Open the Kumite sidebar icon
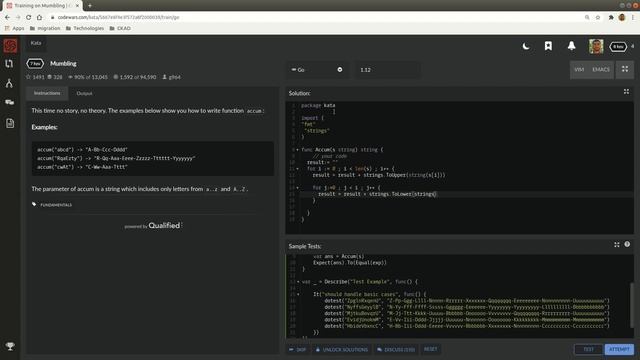 (x=9, y=83)
